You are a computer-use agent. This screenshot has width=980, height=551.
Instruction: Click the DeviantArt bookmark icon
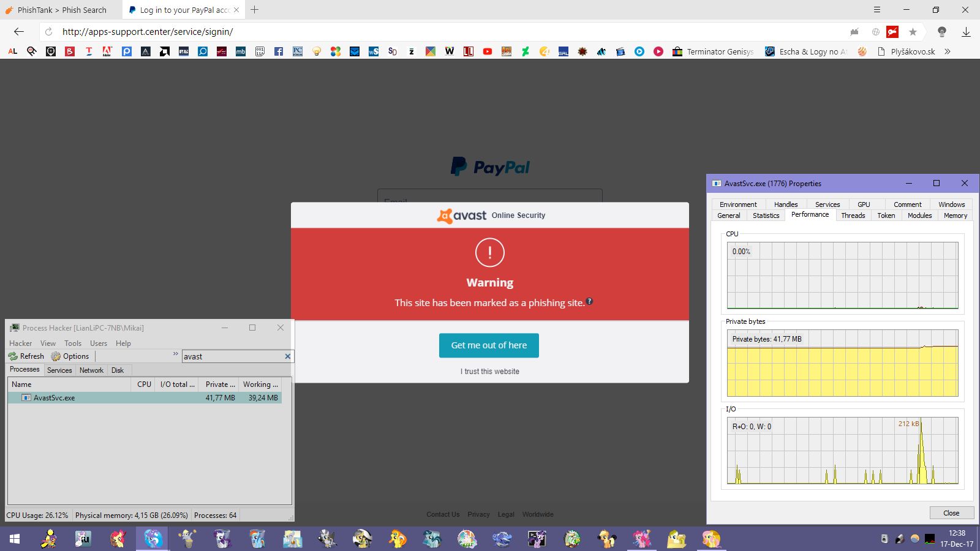(526, 51)
